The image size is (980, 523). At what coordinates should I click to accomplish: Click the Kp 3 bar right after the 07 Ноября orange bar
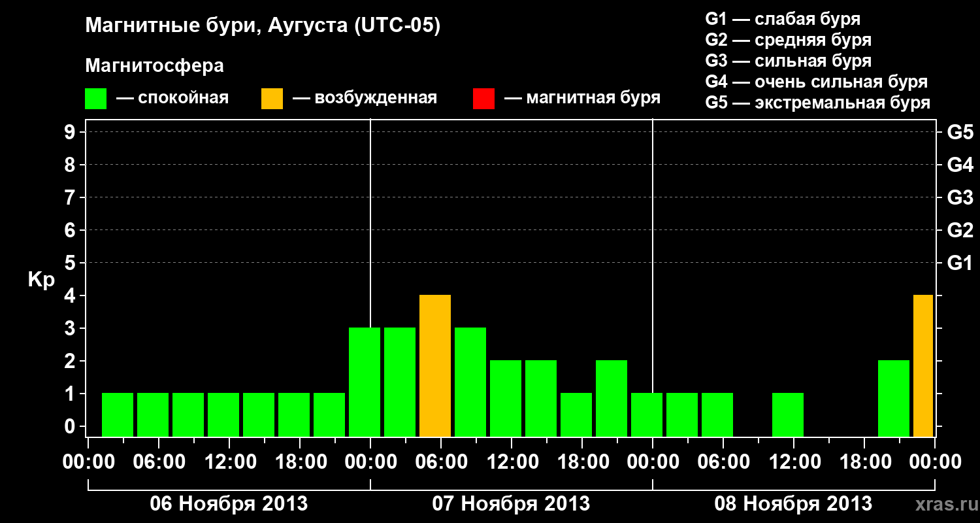tap(470, 382)
